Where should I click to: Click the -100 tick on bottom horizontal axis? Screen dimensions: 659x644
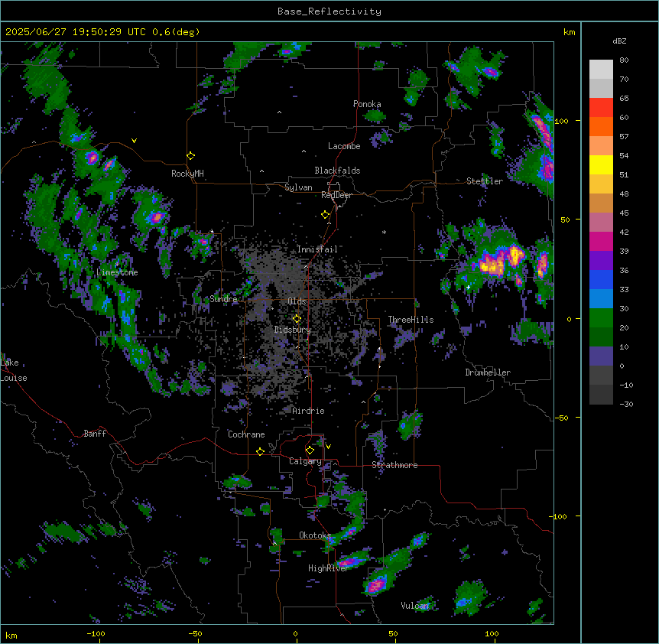[96, 633]
